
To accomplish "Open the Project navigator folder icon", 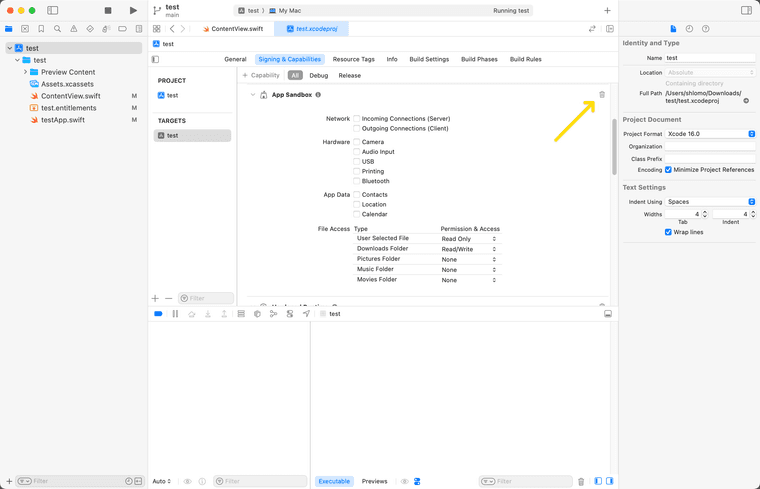I will tap(9, 29).
